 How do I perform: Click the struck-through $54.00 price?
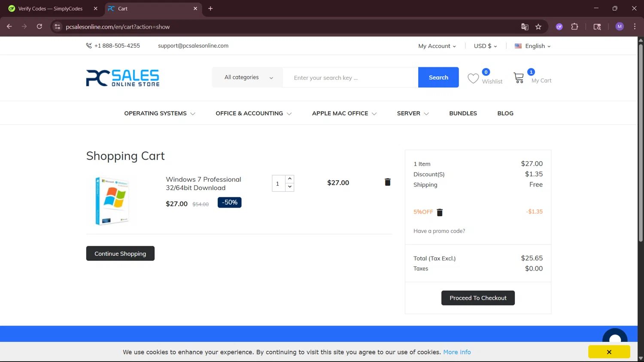coord(200,204)
